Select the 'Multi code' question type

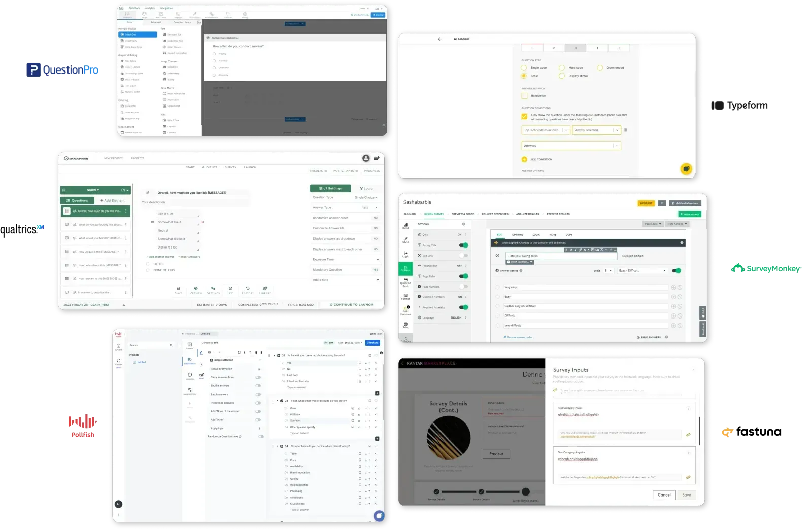tap(562, 67)
